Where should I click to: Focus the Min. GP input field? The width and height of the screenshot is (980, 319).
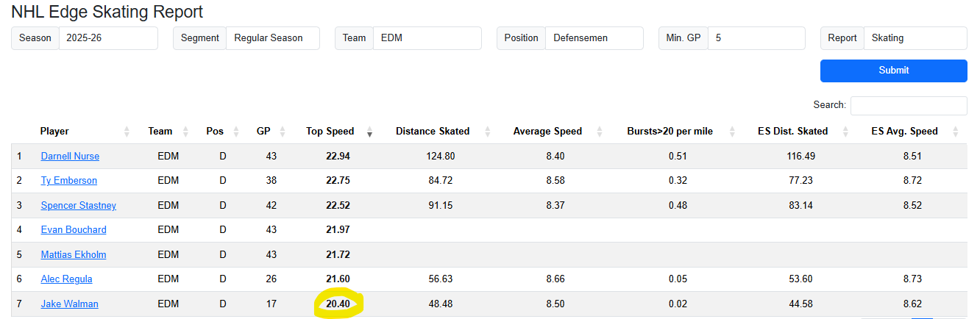pos(756,38)
